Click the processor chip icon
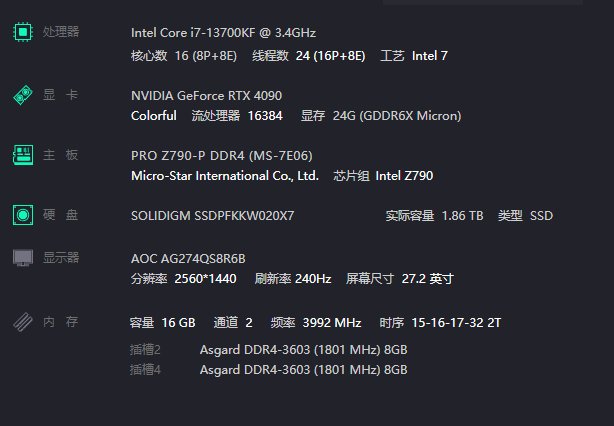 point(23,32)
